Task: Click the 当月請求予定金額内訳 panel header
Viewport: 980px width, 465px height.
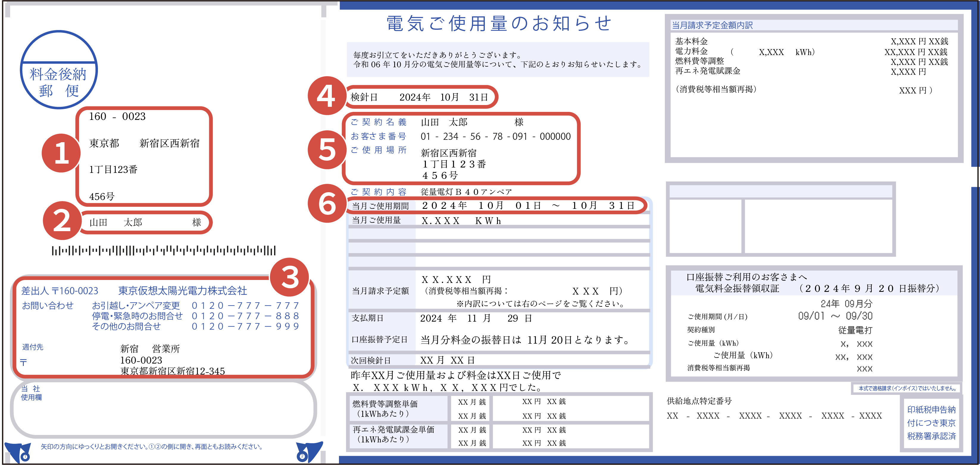Action: tap(712, 25)
